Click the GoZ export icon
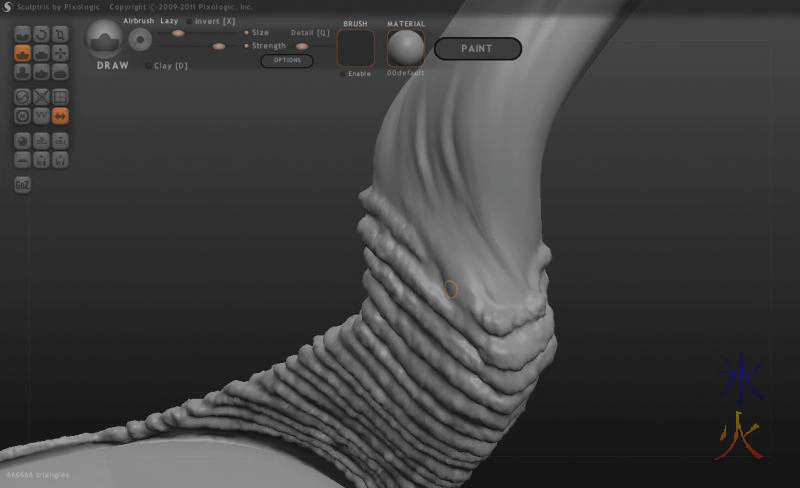 22,185
